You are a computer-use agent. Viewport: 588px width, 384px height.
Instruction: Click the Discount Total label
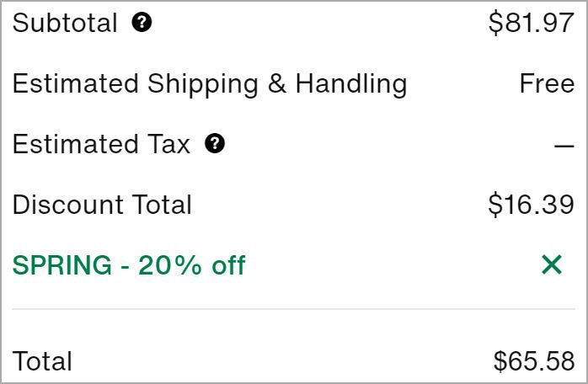(x=102, y=205)
